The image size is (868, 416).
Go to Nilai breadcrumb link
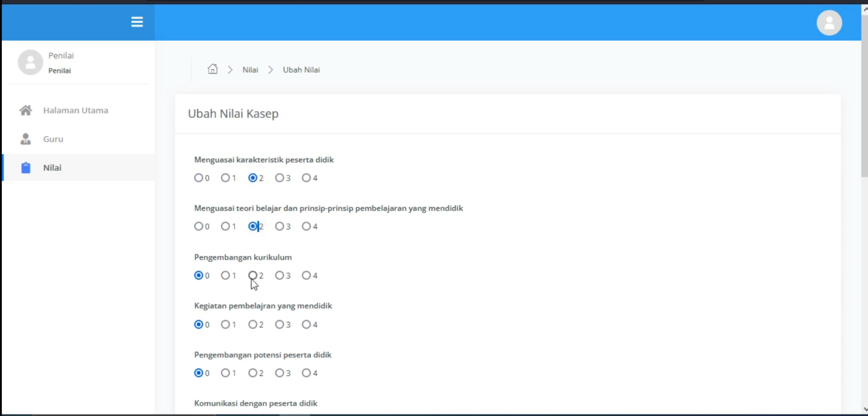tap(250, 70)
